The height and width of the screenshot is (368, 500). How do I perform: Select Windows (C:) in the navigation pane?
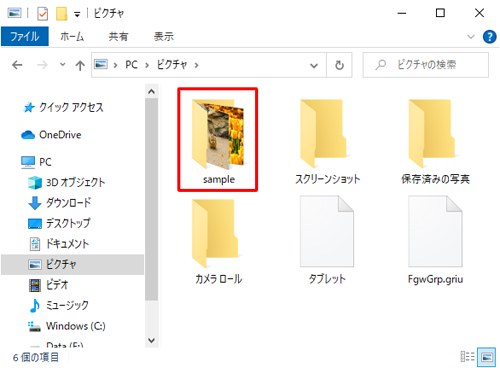point(67,326)
